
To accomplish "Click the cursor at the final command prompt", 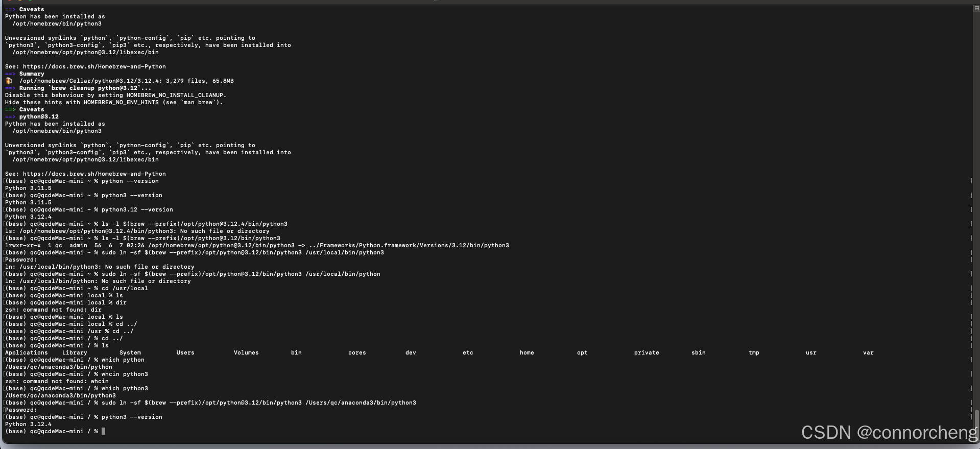I will 104,432.
